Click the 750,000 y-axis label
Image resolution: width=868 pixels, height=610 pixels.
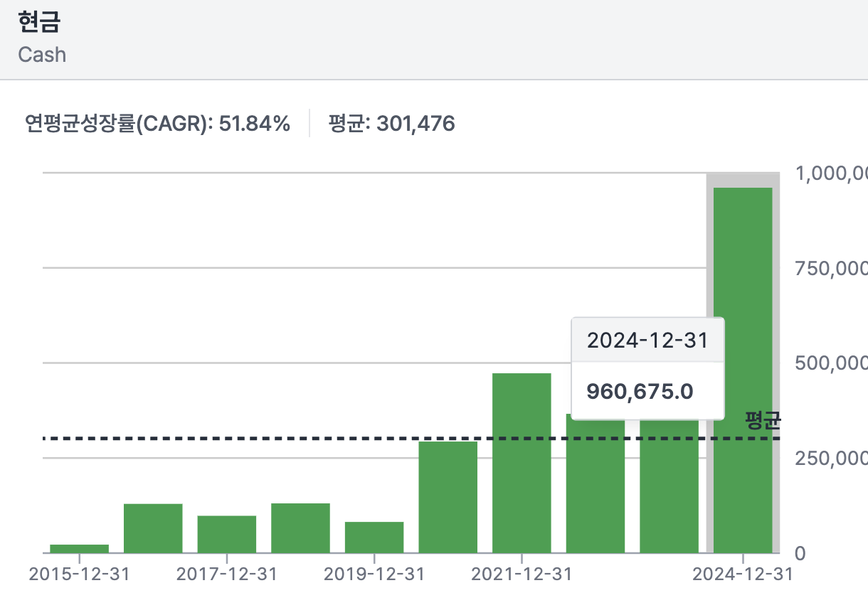click(x=830, y=268)
